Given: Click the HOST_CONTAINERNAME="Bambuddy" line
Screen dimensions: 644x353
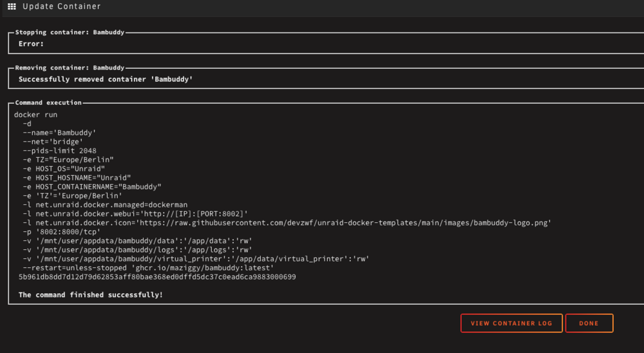Looking at the screenshot, I should pos(92,187).
